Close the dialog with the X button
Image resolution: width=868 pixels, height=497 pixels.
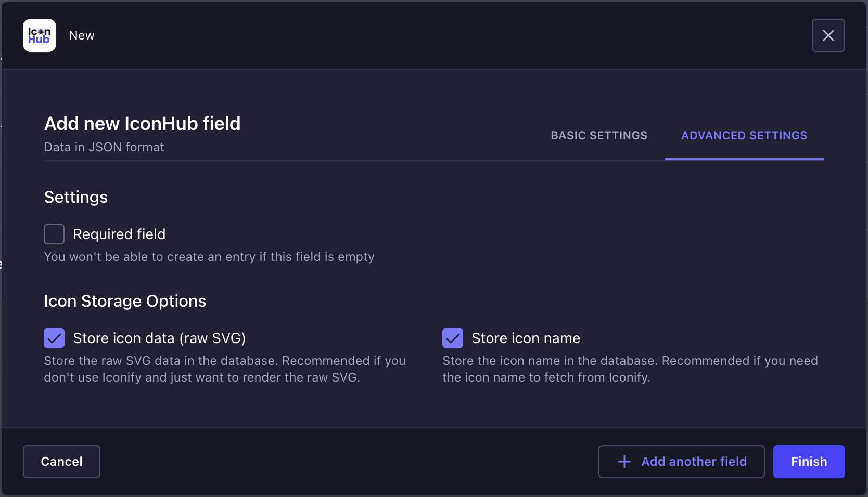tap(828, 35)
